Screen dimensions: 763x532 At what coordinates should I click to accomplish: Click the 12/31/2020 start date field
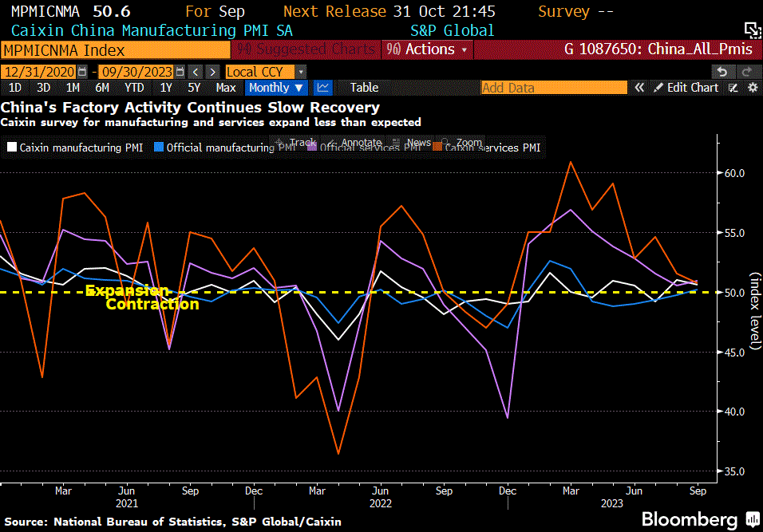(x=39, y=72)
